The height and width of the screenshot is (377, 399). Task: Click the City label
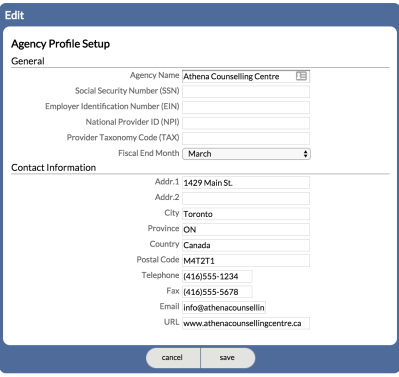point(172,213)
